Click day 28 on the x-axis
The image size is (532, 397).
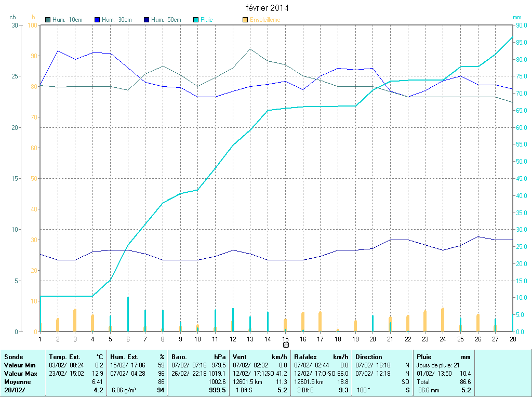(512, 339)
